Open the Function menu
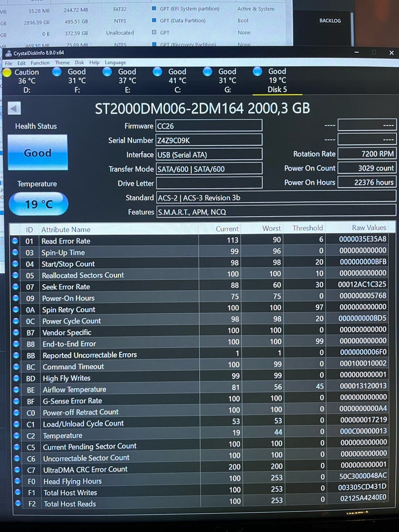 pos(40,63)
